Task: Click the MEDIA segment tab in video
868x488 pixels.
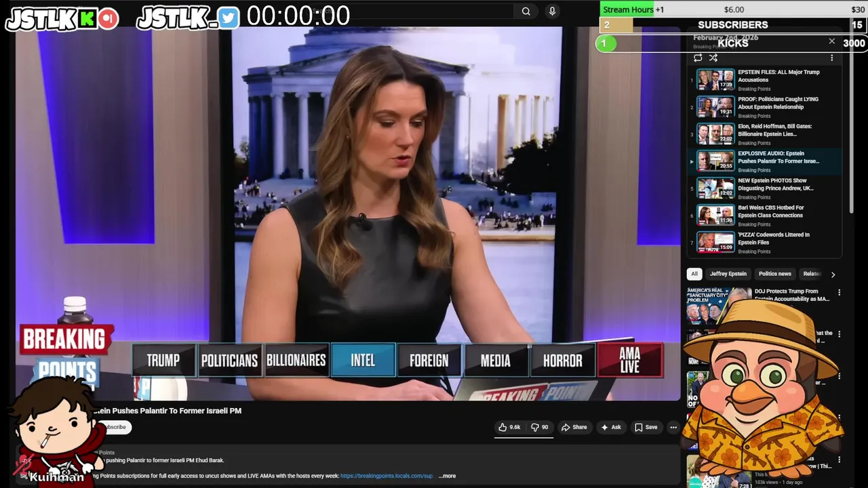Action: [x=496, y=360]
